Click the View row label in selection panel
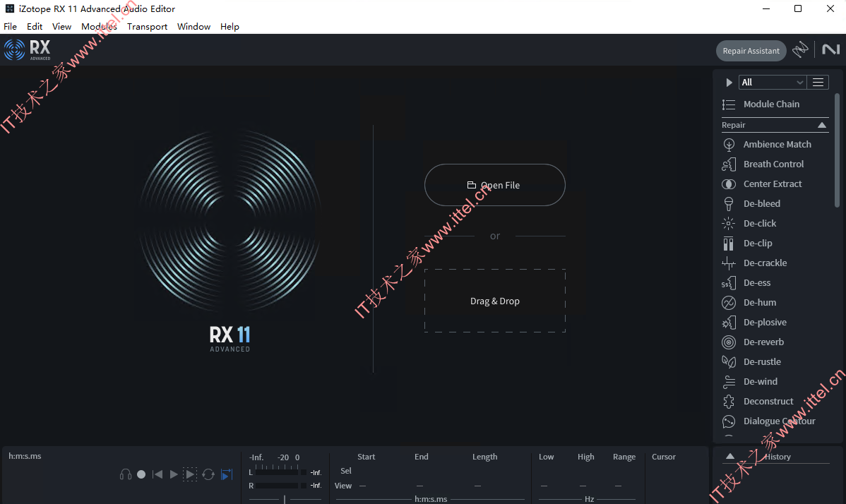 tap(343, 486)
